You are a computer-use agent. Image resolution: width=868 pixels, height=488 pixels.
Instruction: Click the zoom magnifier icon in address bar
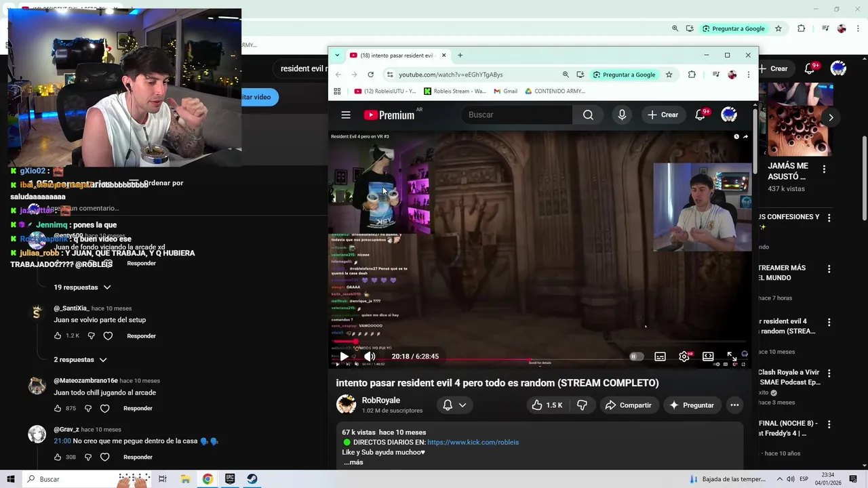point(566,75)
